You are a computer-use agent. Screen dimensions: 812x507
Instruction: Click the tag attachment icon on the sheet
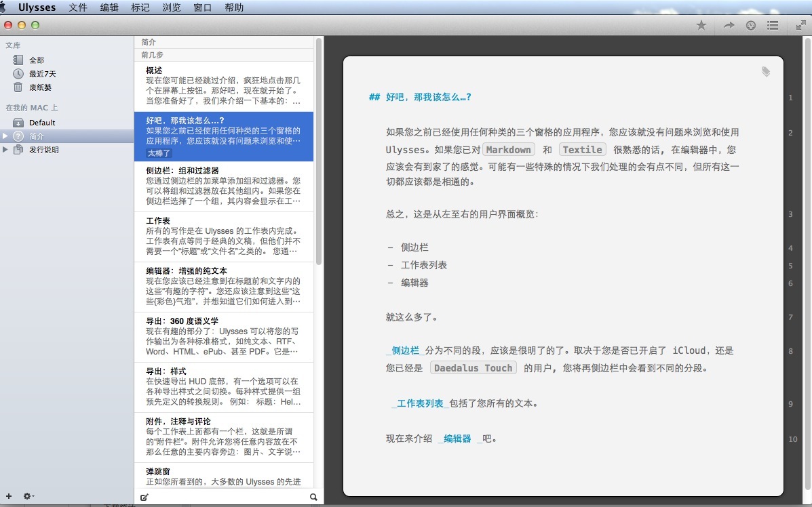(x=766, y=71)
